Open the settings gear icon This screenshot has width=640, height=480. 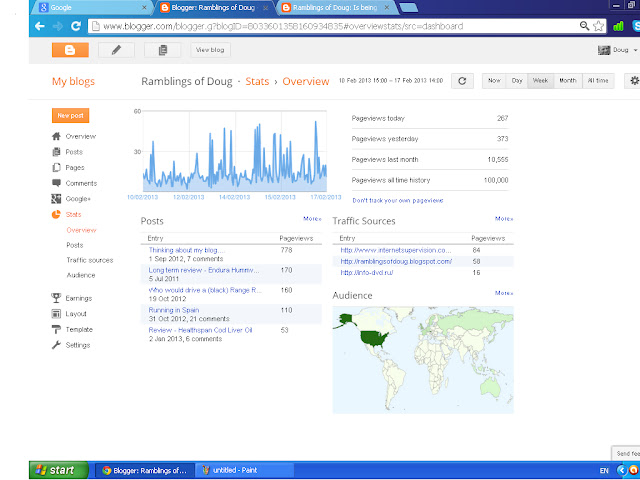tap(634, 81)
